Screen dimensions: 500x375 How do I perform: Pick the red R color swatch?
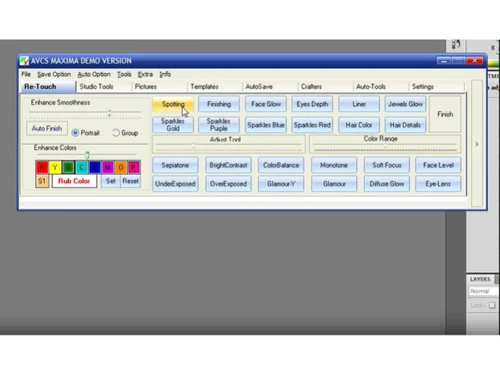pyautogui.click(x=42, y=167)
